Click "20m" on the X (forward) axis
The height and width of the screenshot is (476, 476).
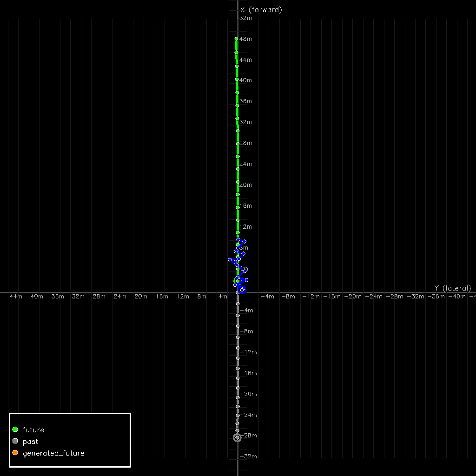pos(245,185)
